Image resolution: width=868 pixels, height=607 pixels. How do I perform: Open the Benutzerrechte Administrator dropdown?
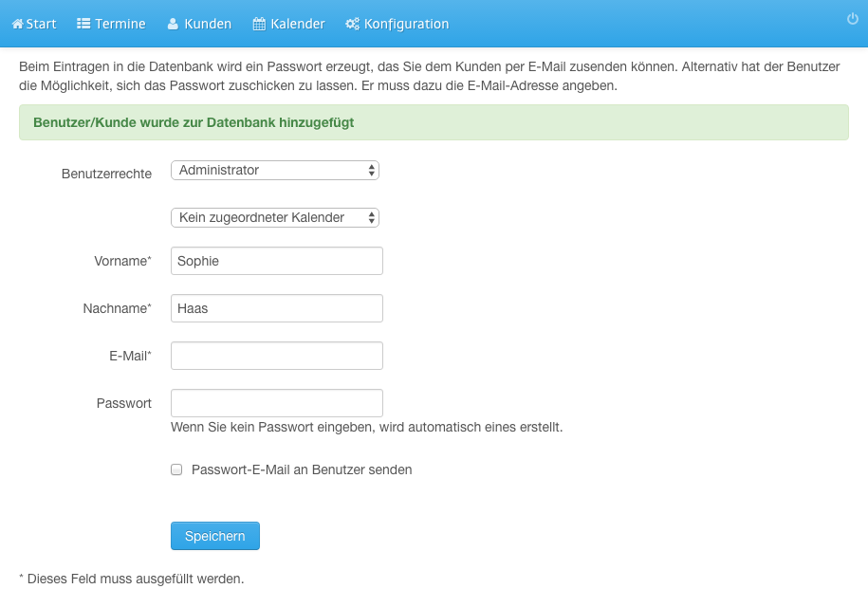point(275,171)
